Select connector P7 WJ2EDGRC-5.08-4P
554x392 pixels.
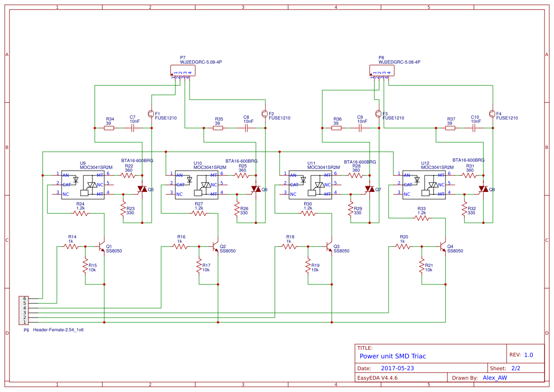click(x=182, y=70)
